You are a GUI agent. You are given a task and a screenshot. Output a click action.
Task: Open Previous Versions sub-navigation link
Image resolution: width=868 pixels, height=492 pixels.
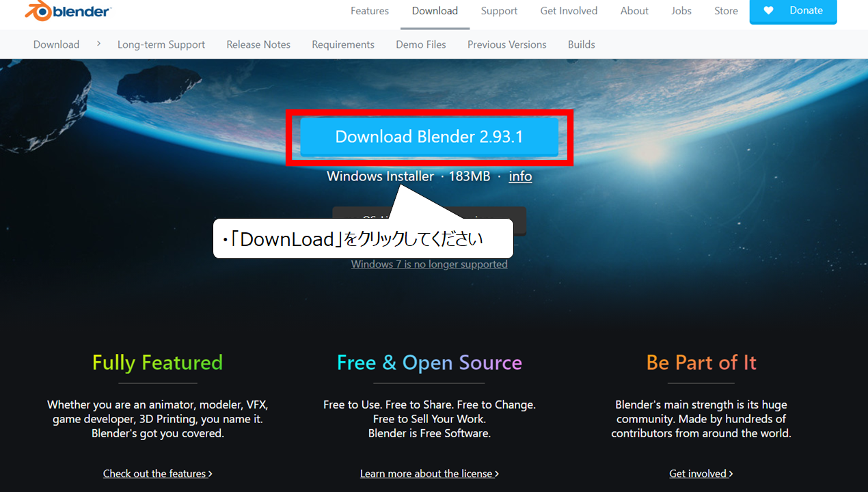507,44
